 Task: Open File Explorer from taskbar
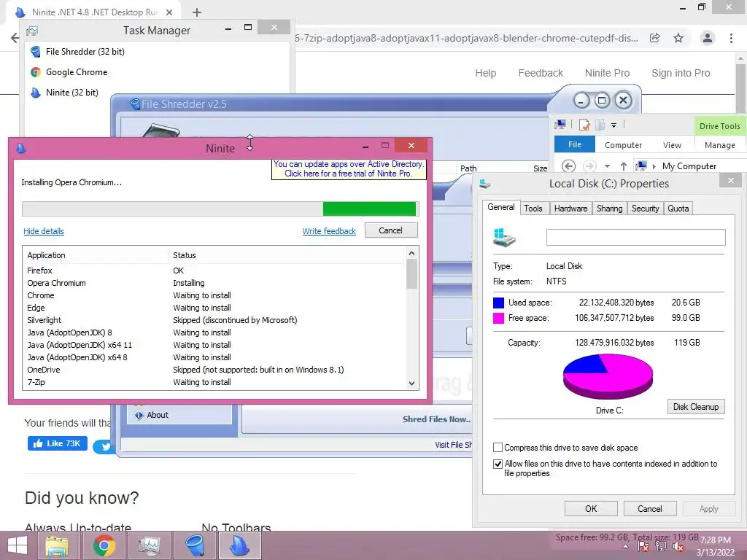pos(57,545)
